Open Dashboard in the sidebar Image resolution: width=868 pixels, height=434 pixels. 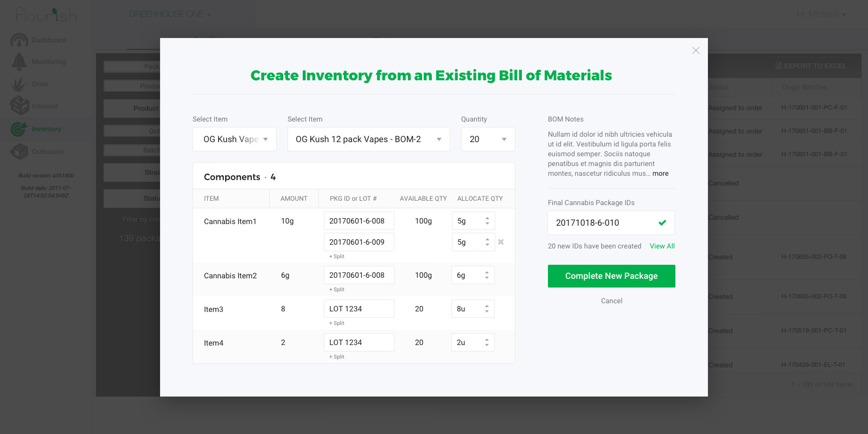(x=49, y=40)
